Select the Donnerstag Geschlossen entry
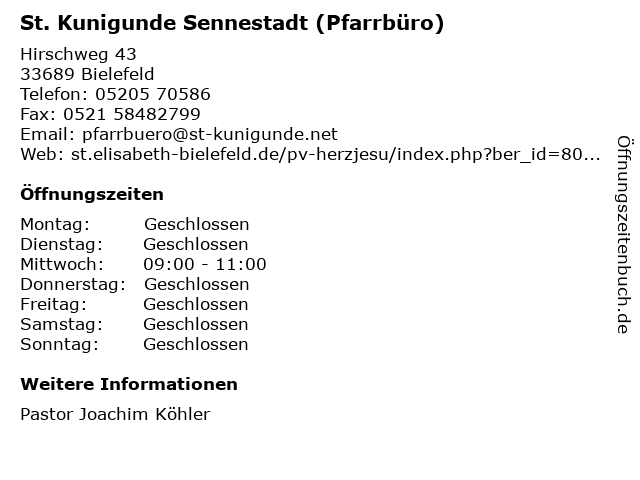The height and width of the screenshot is (480, 640). [135, 284]
